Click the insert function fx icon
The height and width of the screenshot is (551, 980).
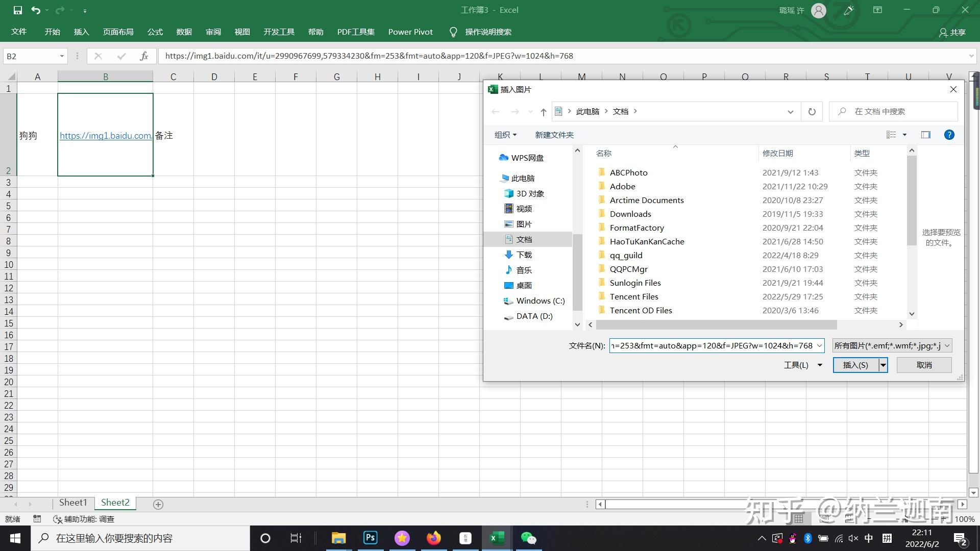click(x=144, y=56)
